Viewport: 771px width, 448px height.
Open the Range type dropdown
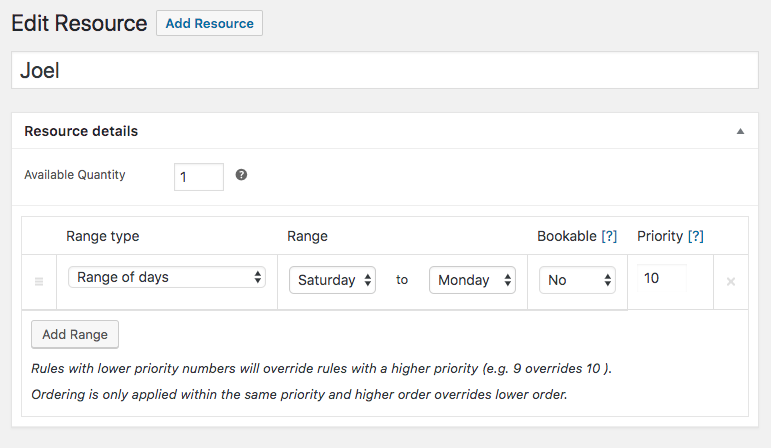166,278
